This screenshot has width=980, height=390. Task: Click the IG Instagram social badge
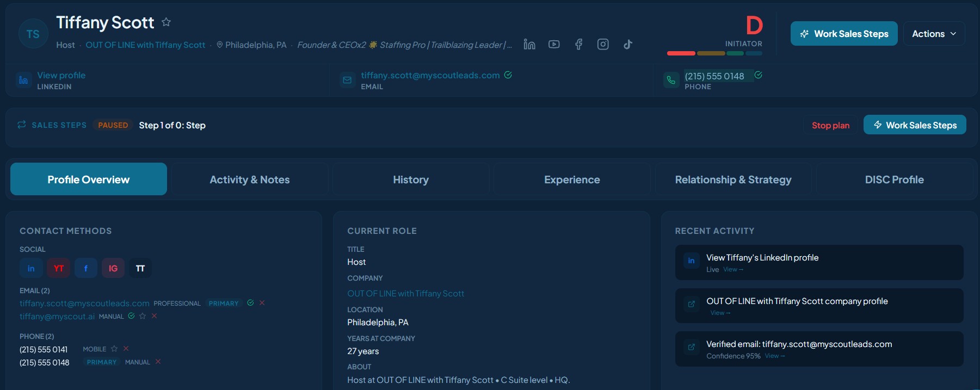pyautogui.click(x=113, y=268)
